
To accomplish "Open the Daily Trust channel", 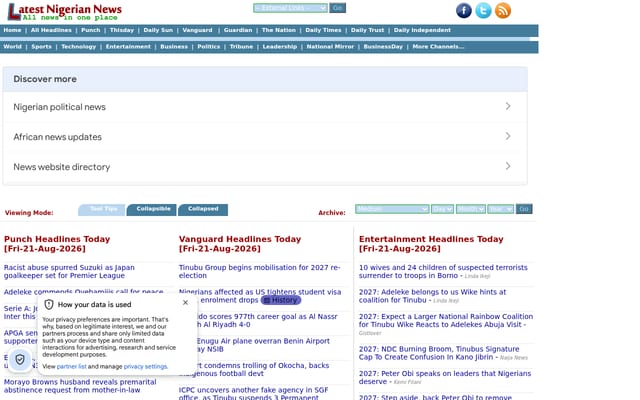I will [x=367, y=30].
